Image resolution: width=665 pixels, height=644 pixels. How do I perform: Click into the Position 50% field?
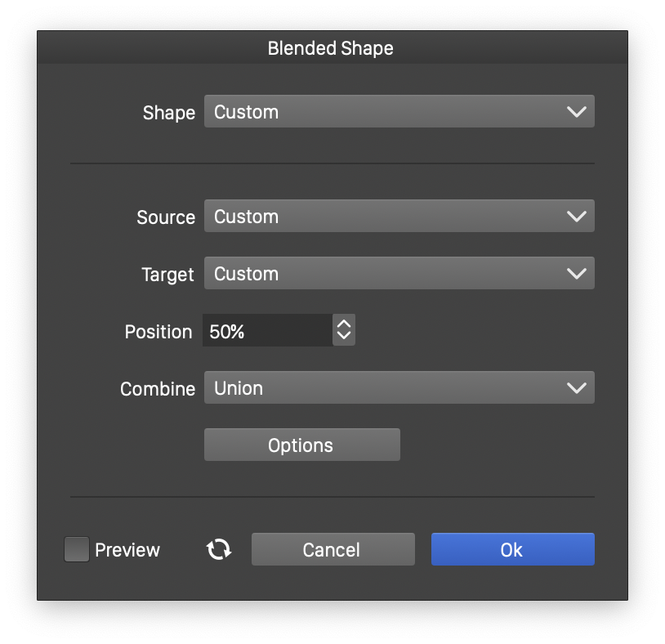click(266, 331)
